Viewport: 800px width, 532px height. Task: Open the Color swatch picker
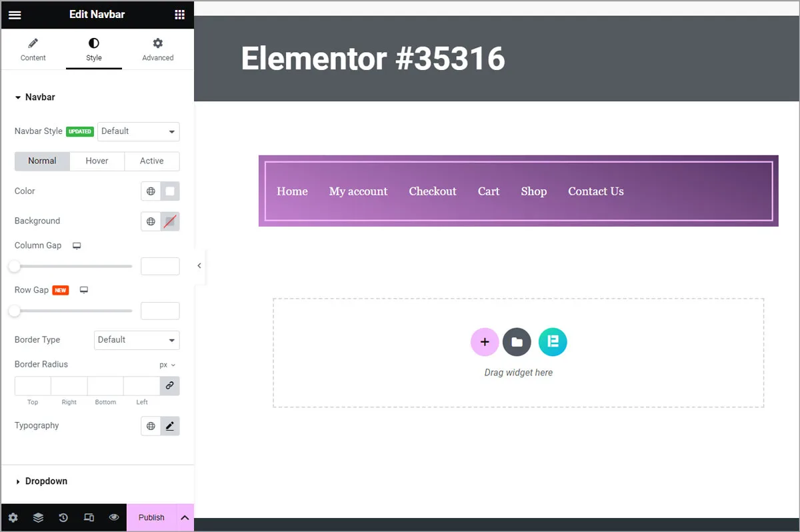(170, 191)
